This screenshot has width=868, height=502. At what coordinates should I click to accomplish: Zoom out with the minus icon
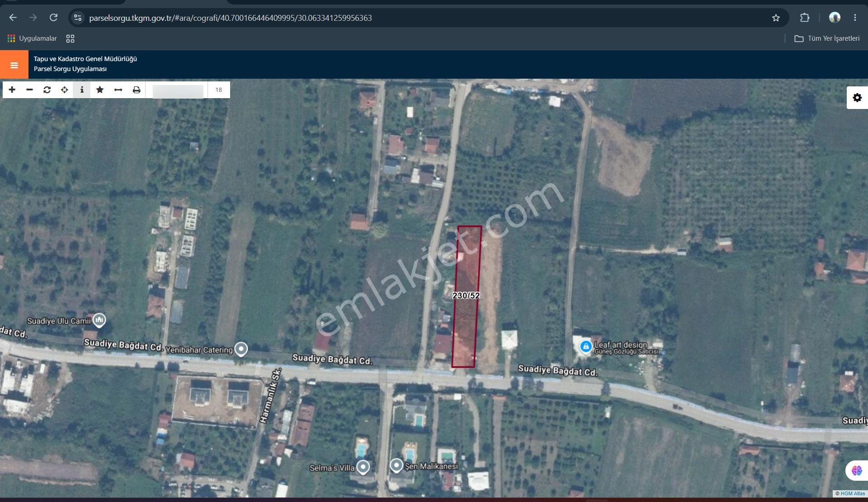coord(30,90)
